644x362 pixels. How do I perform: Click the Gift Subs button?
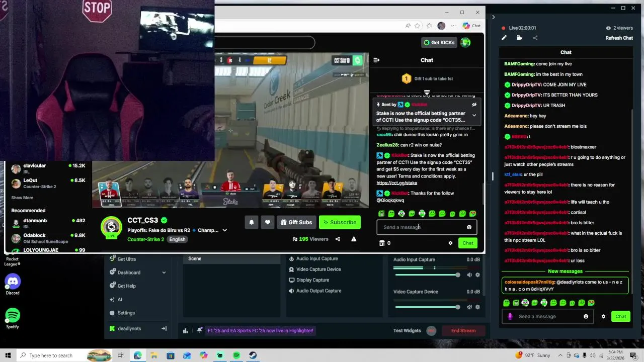click(296, 222)
